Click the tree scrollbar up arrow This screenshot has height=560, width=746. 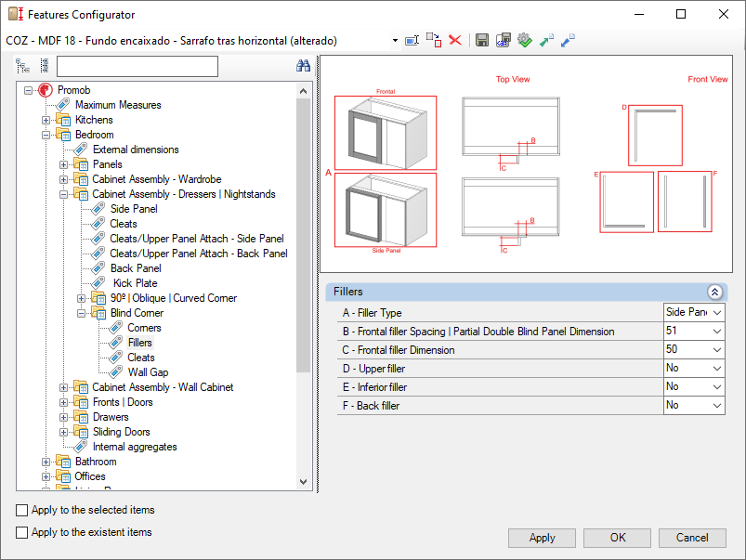pyautogui.click(x=303, y=90)
